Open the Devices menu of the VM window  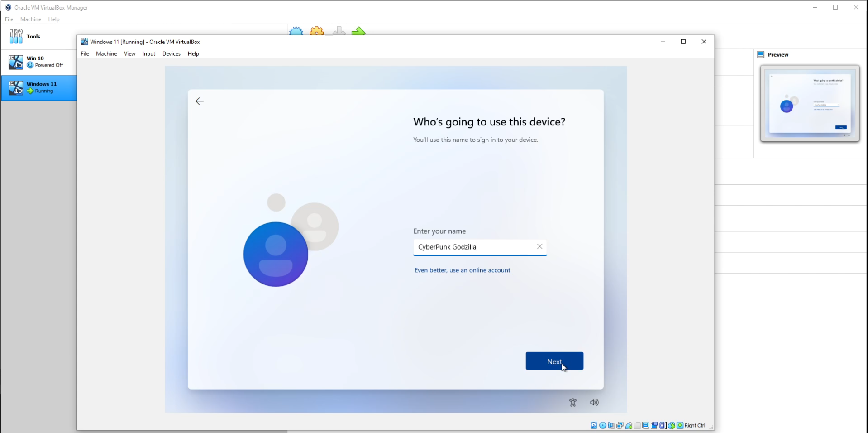172,53
